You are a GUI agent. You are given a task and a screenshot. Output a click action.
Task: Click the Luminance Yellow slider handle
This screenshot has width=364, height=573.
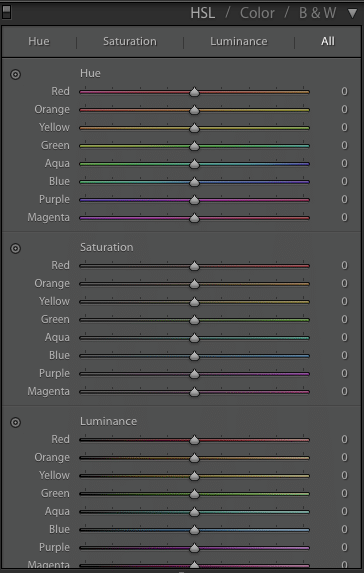click(x=194, y=475)
